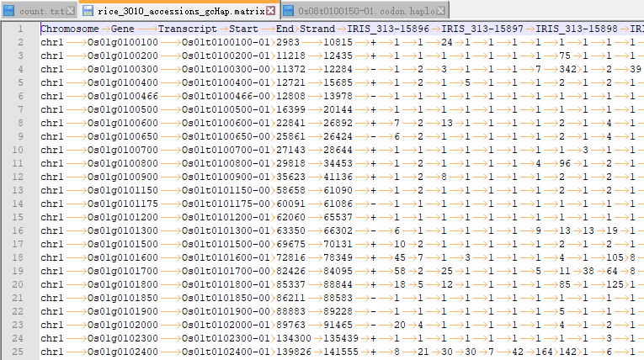Click transcript Os01t0101175-00
The width and height of the screenshot is (644, 360).
tap(226, 204)
